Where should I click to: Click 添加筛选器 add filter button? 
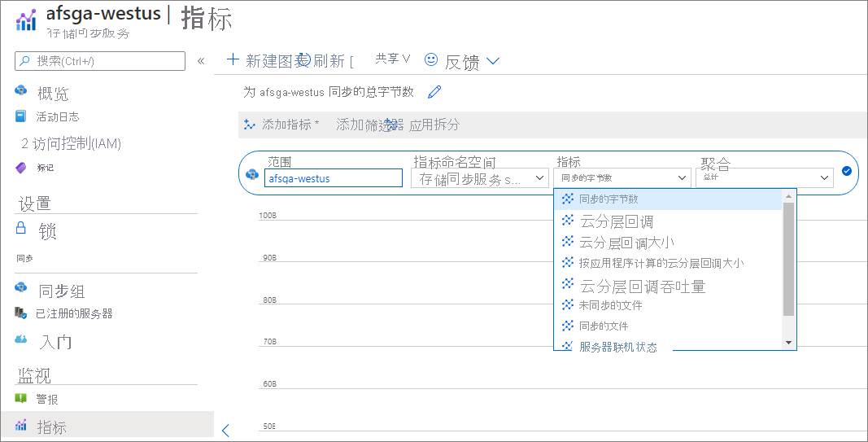click(x=370, y=125)
